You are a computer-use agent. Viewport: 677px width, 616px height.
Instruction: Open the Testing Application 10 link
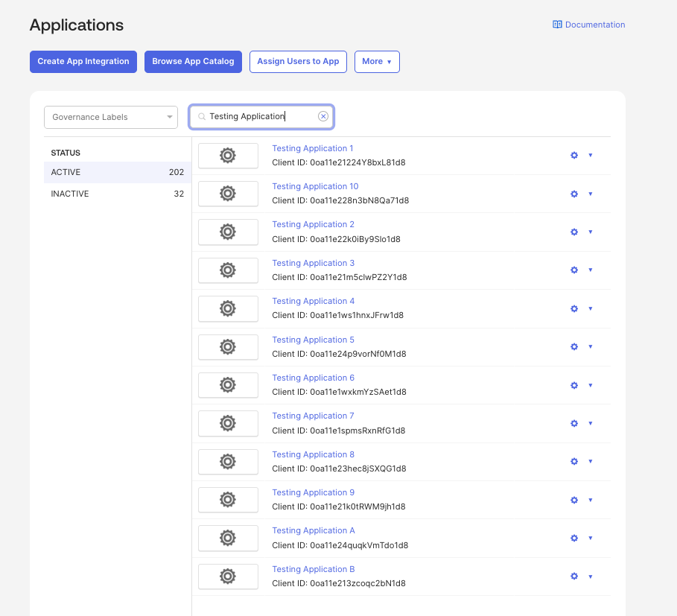click(315, 186)
